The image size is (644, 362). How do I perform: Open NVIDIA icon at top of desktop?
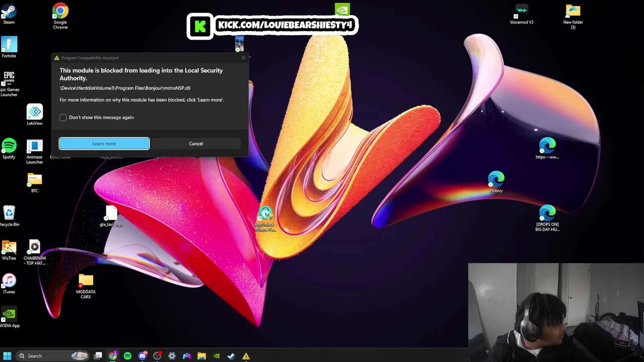pos(342,9)
